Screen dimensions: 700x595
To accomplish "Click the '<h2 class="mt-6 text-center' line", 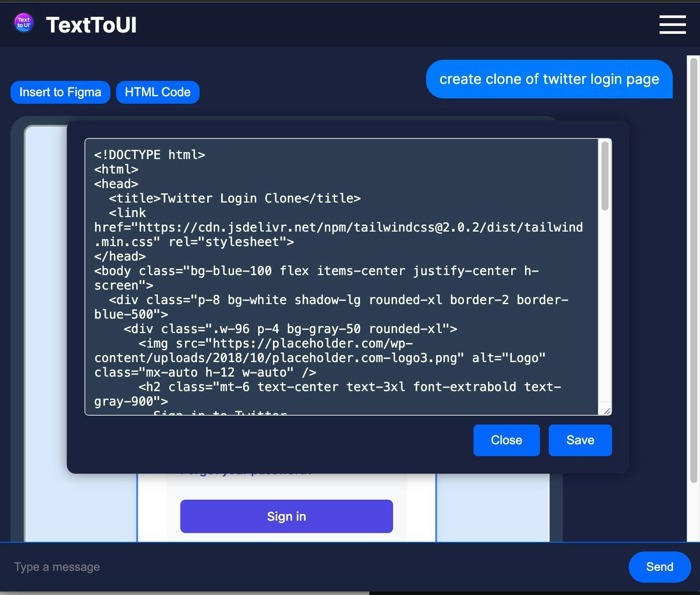I will [x=350, y=387].
